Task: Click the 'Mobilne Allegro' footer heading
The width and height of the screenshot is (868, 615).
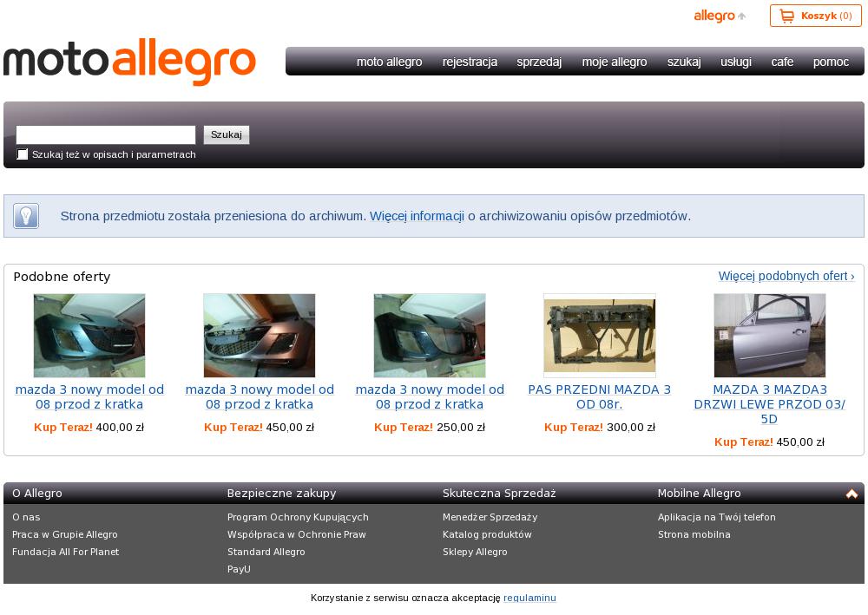Action: [699, 494]
